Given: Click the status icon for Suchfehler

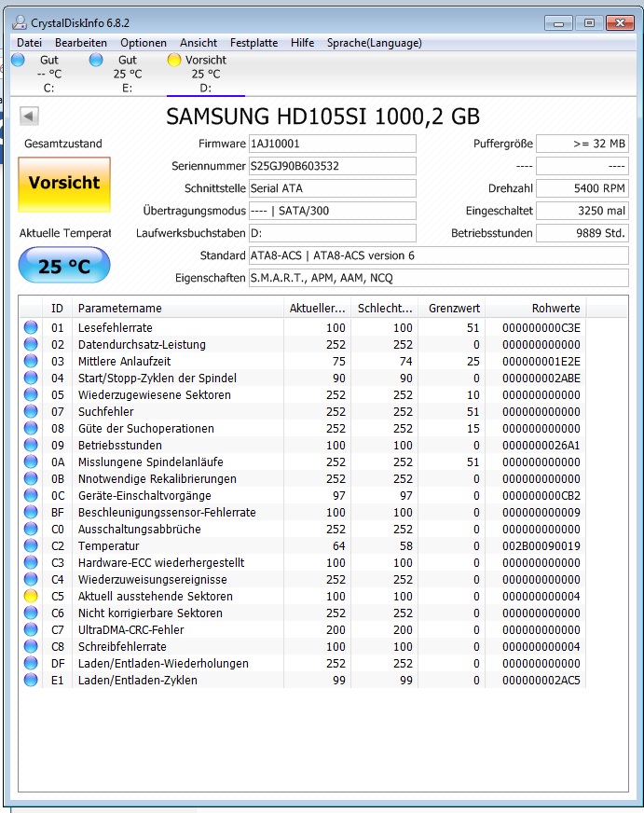Looking at the screenshot, I should click(31, 411).
